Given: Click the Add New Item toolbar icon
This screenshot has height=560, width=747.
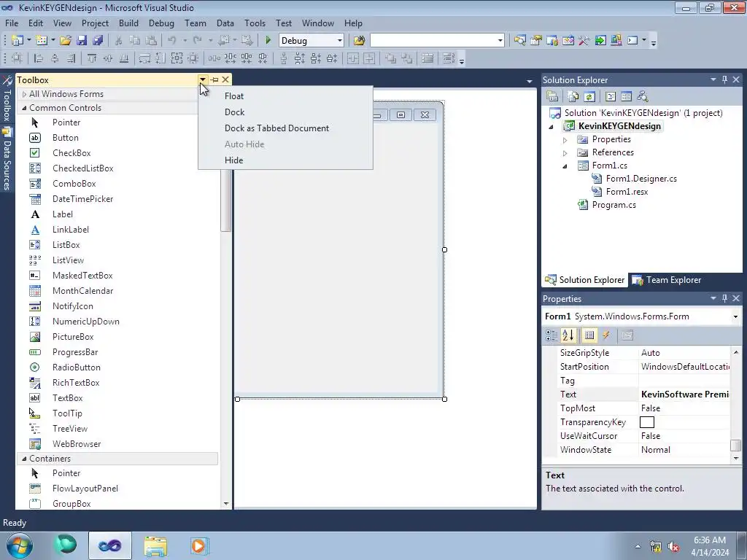Looking at the screenshot, I should pos(42,41).
